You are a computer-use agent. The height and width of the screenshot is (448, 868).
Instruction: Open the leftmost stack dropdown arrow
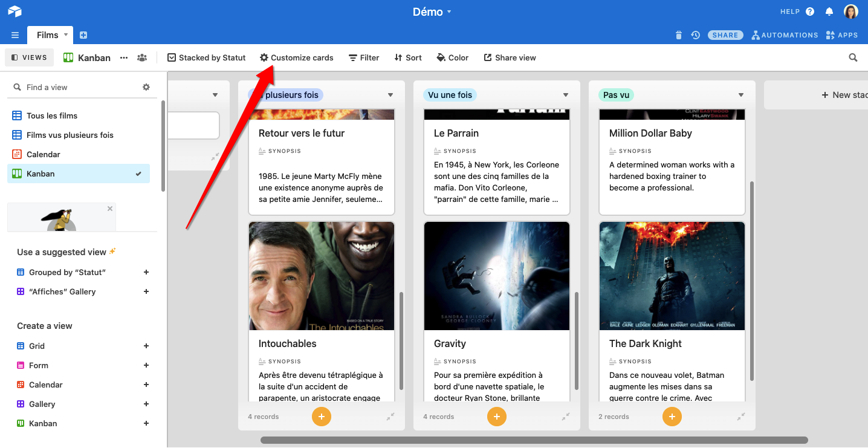(215, 95)
